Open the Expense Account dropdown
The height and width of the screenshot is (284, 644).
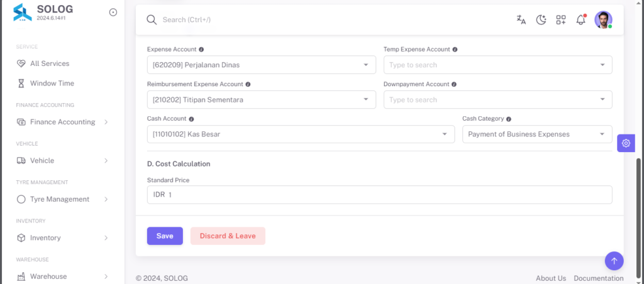pyautogui.click(x=261, y=65)
